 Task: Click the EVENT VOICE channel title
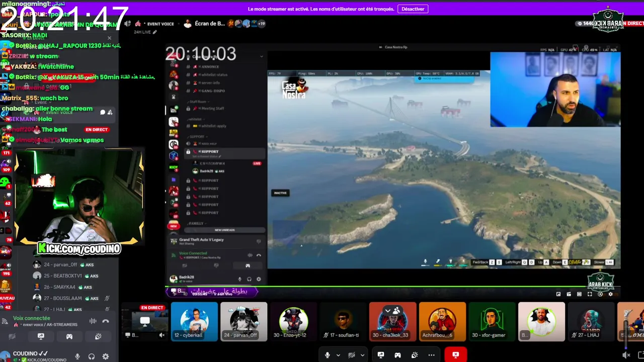160,24
